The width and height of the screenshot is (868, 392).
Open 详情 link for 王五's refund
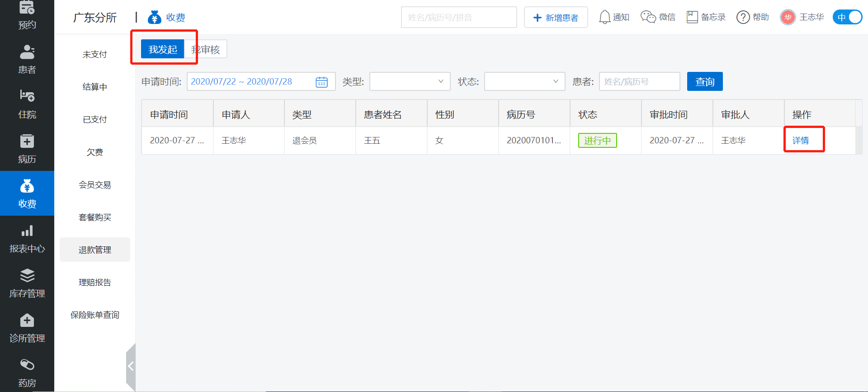tap(800, 140)
